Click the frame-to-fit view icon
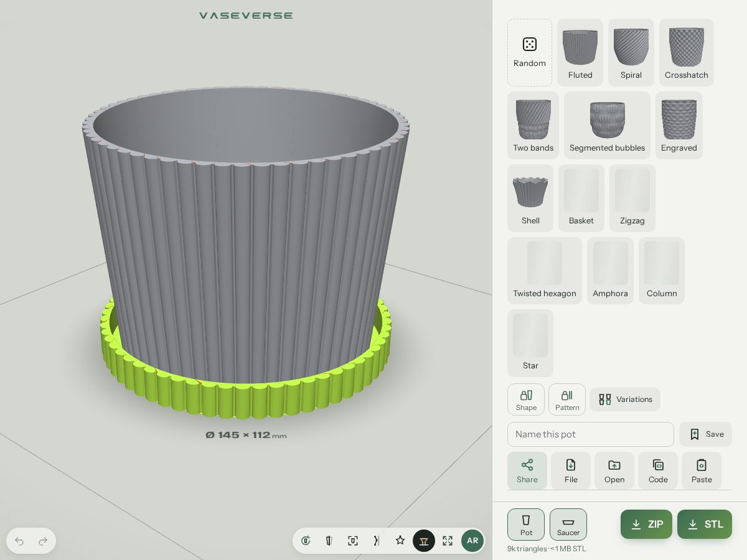 point(353,541)
